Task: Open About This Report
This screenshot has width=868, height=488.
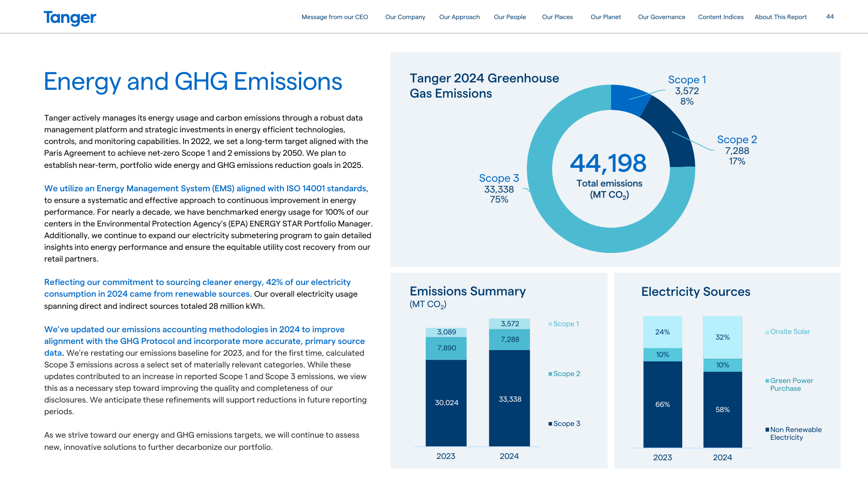Action: (780, 17)
